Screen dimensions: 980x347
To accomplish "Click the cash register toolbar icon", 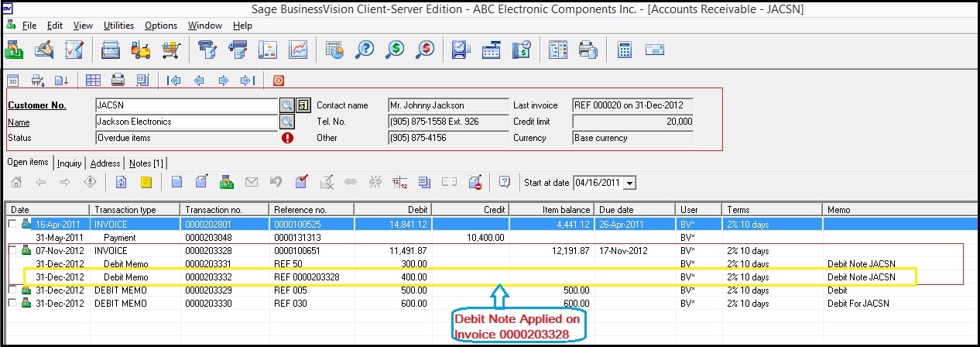I will click(492, 50).
